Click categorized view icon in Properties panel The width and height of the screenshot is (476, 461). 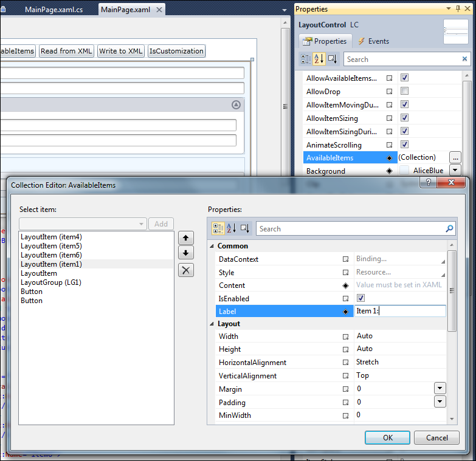point(305,59)
